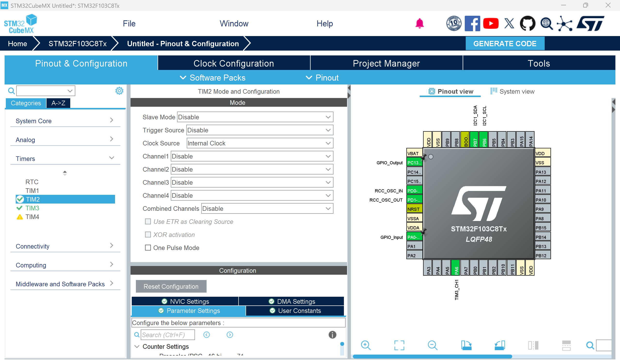Select TIM3 in the Timers list
Image resolution: width=620 pixels, height=364 pixels.
click(32, 208)
